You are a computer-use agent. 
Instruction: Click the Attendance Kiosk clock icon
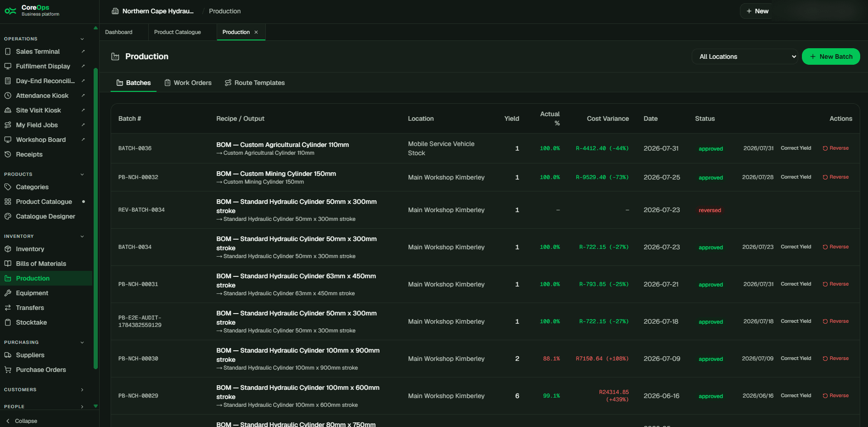[8, 96]
